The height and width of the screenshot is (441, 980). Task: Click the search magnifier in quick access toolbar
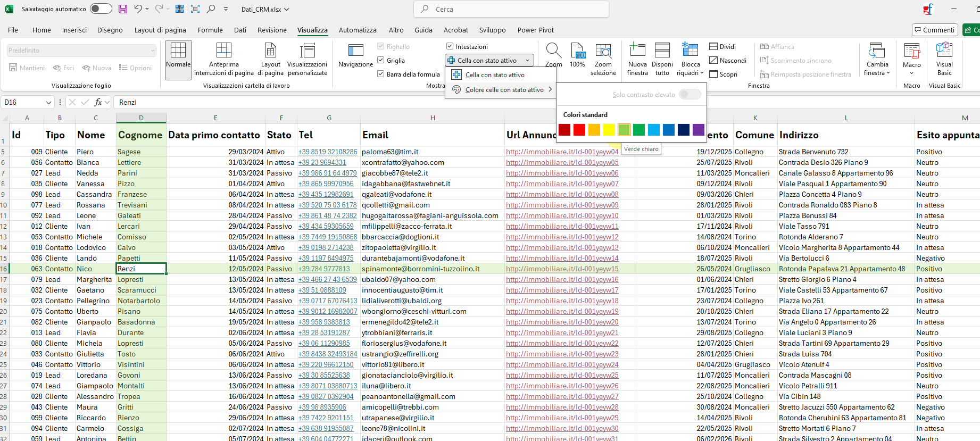click(x=211, y=9)
